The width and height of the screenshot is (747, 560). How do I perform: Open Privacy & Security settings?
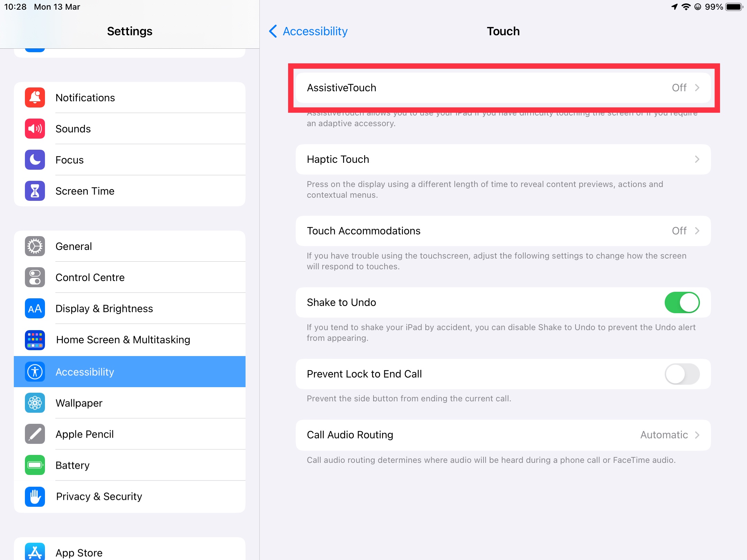tap(99, 497)
